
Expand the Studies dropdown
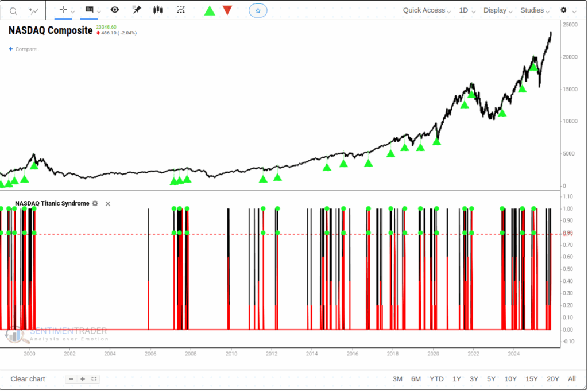point(532,10)
